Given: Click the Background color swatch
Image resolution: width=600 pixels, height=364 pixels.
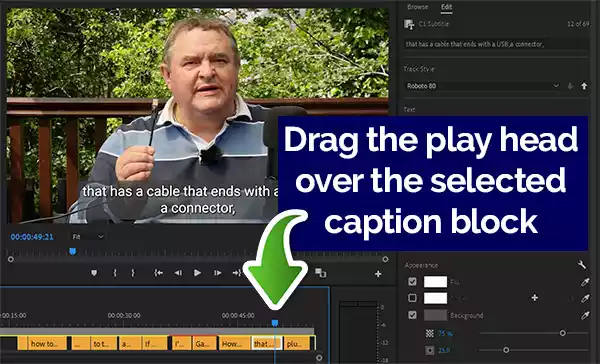Looking at the screenshot, I should point(435,315).
